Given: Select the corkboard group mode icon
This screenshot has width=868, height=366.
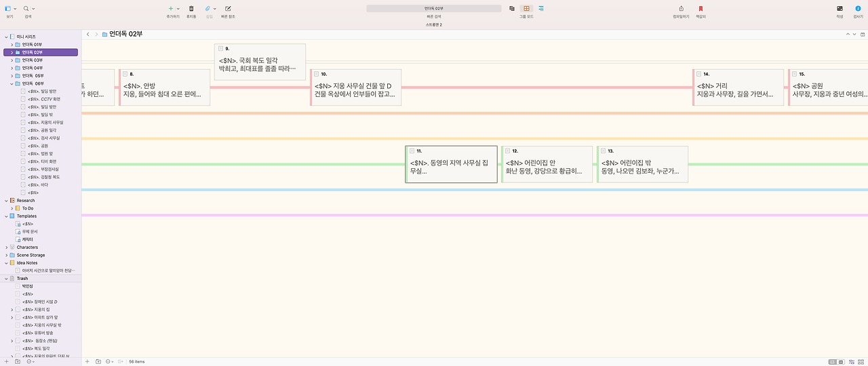Looking at the screenshot, I should (526, 8).
